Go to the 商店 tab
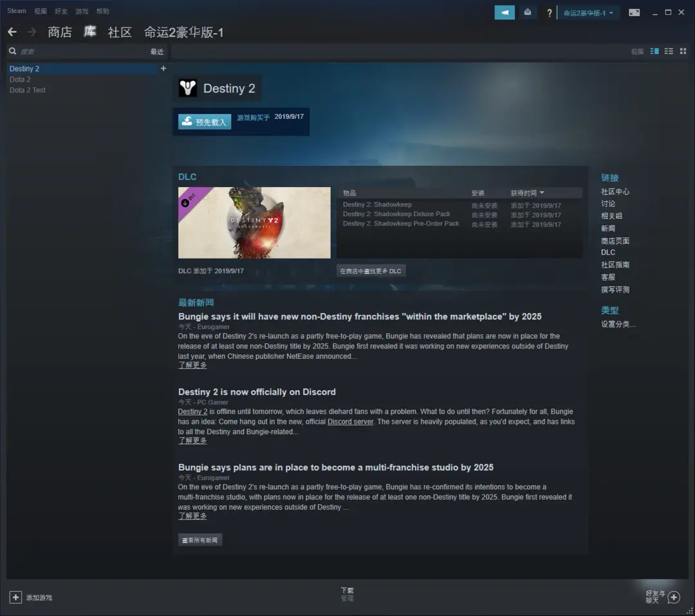Image resolution: width=695 pixels, height=616 pixels. [60, 32]
